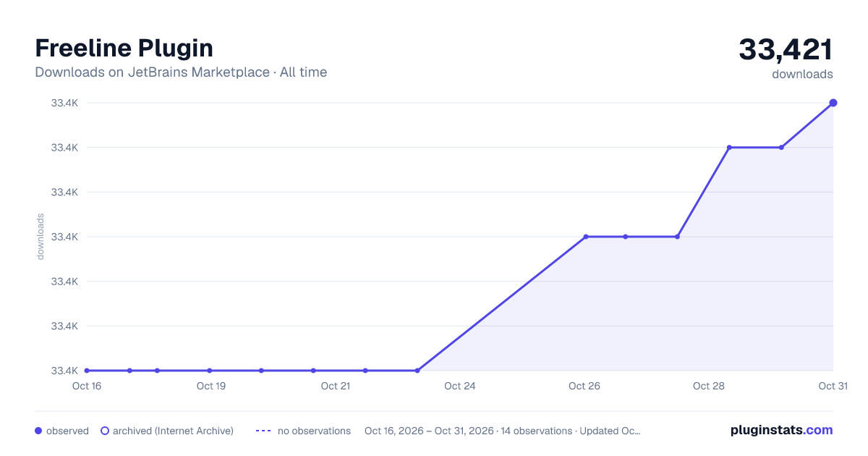Click the 14 observations date range text
The width and height of the screenshot is (868, 456).
click(x=503, y=431)
